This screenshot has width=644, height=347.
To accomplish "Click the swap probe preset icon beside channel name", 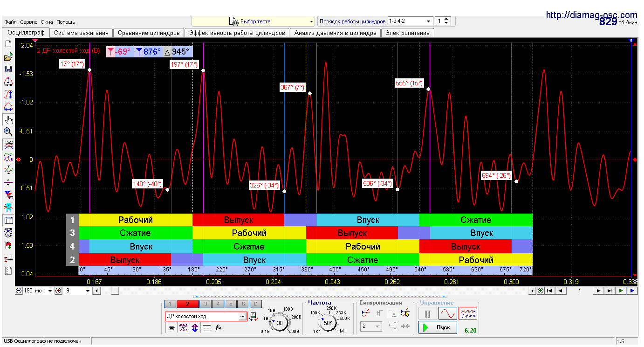I will click(x=253, y=317).
